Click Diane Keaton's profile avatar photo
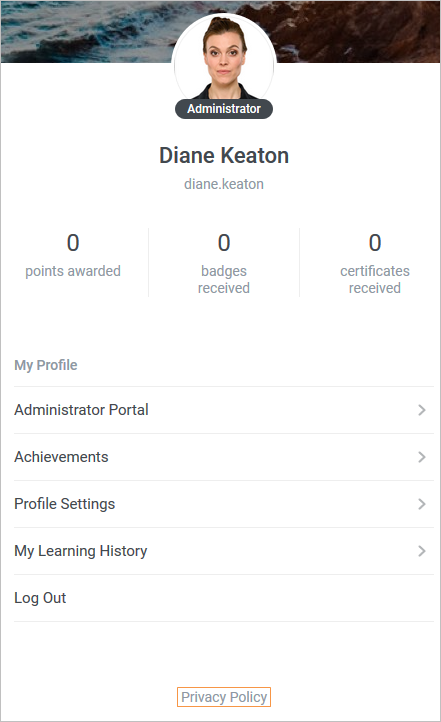Viewport: 441px width, 722px height. pyautogui.click(x=224, y=60)
